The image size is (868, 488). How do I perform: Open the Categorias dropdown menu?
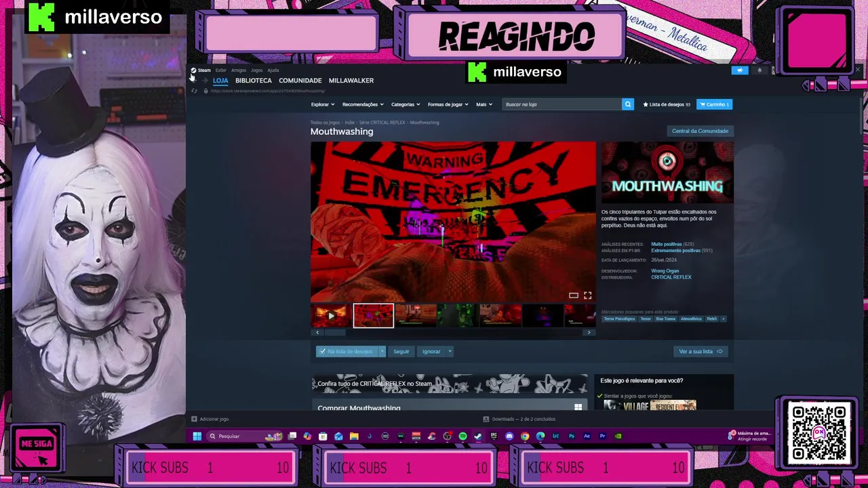[x=405, y=104]
